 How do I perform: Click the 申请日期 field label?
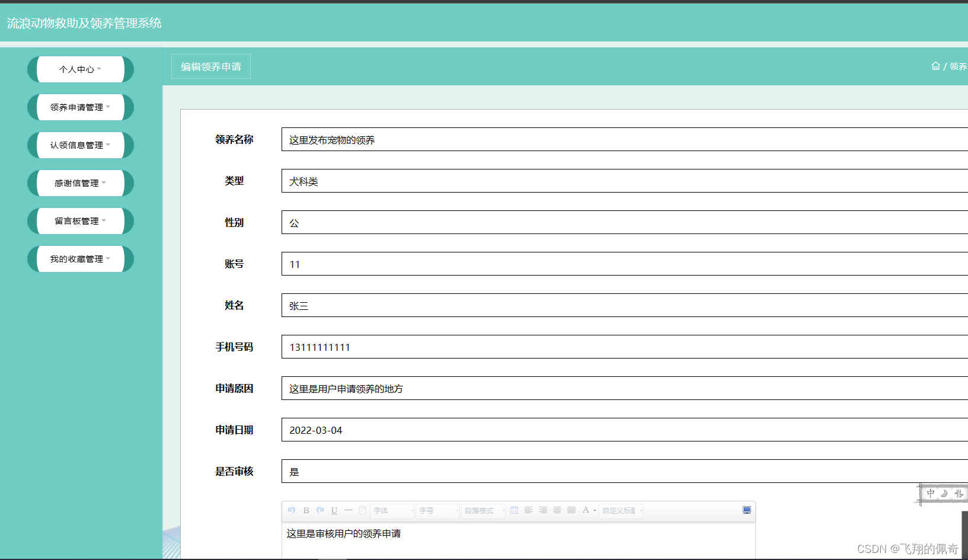[x=234, y=430]
